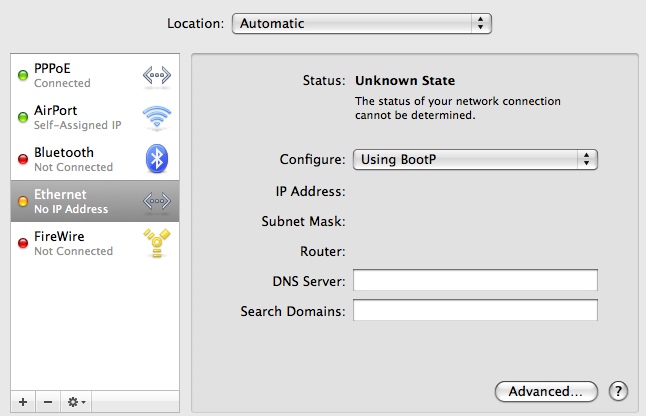The width and height of the screenshot is (646, 416).
Task: Click the 'IP Address:' label
Action: (x=310, y=192)
